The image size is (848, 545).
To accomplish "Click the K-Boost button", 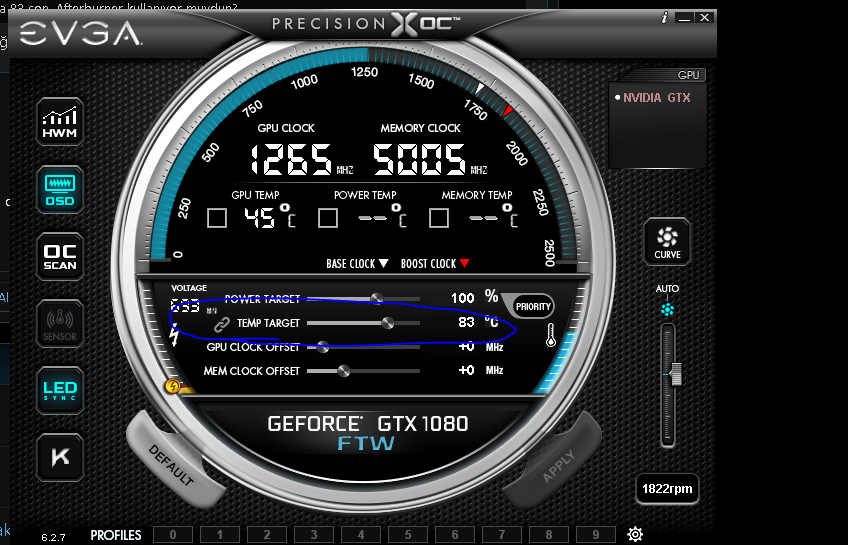I will (59, 457).
